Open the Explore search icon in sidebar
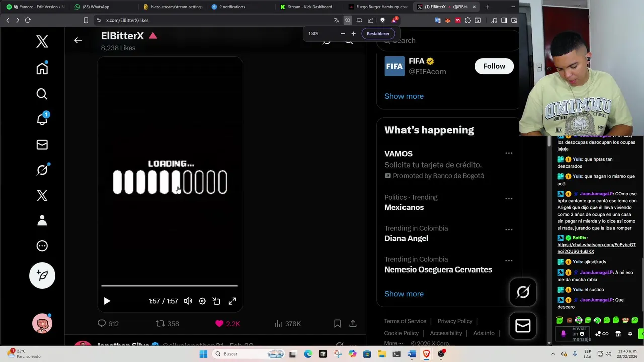The height and width of the screenshot is (362, 644). [42, 94]
